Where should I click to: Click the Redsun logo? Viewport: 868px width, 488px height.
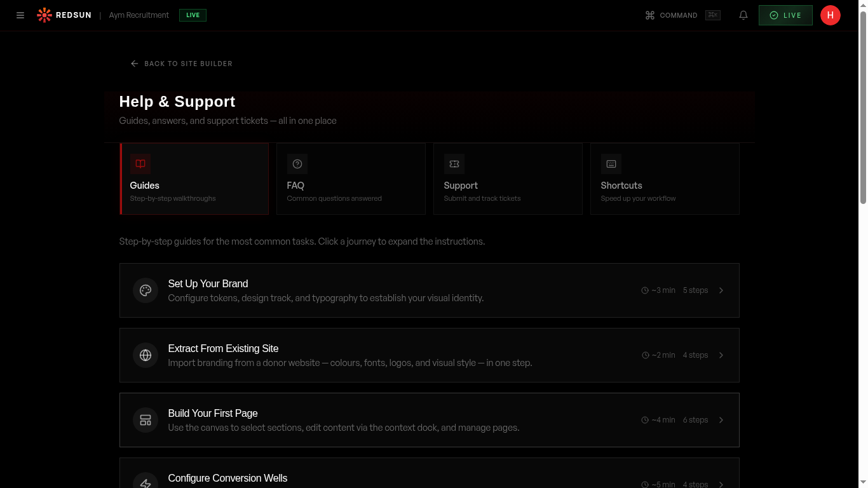point(44,15)
